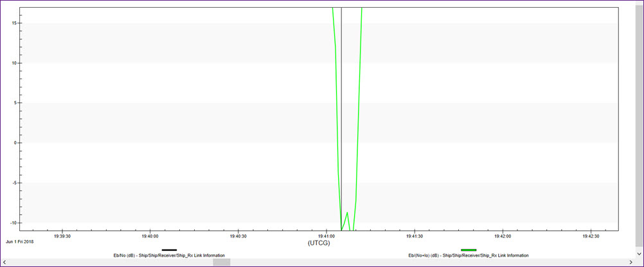This screenshot has width=644, height=267.
Task: Click the 19:40:00 time axis tick label
Action: [x=150, y=236]
